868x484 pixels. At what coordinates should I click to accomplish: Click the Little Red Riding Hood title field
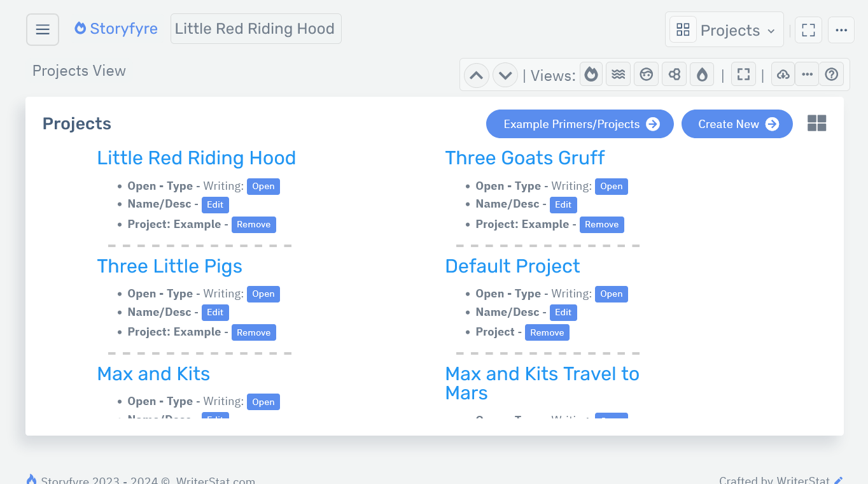click(x=256, y=29)
